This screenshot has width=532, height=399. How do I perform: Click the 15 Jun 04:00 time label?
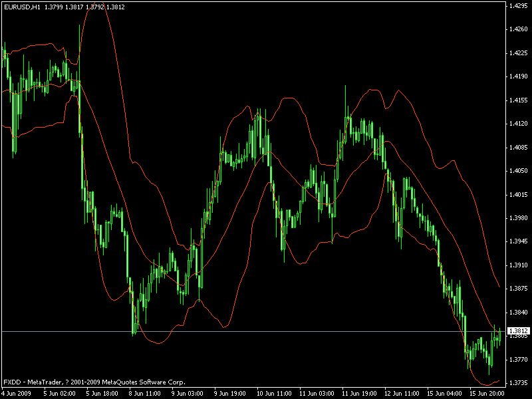click(x=444, y=394)
